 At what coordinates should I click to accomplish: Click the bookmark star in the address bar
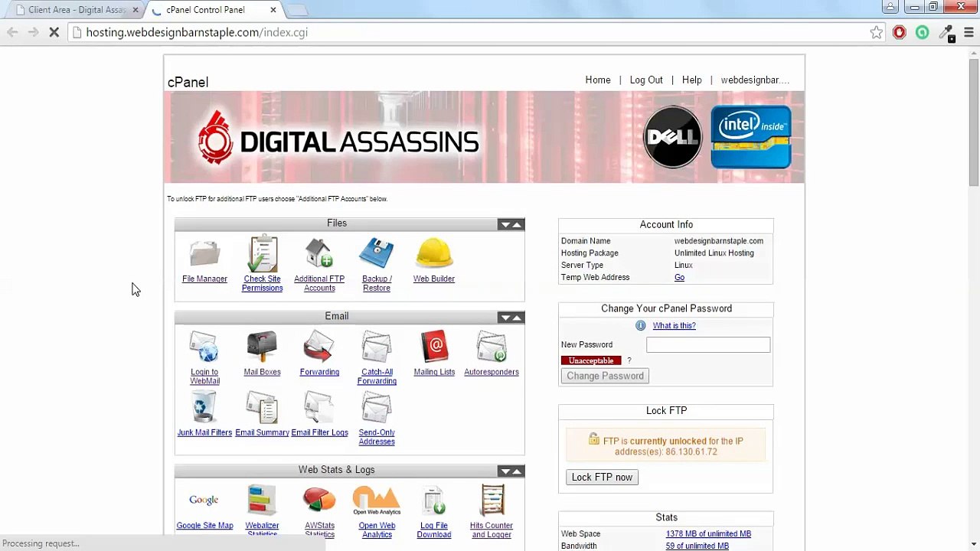877,32
